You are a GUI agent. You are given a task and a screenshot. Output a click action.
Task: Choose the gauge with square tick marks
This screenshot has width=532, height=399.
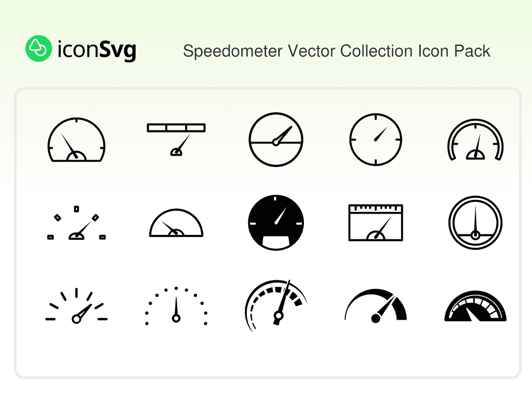pyautogui.click(x=76, y=223)
